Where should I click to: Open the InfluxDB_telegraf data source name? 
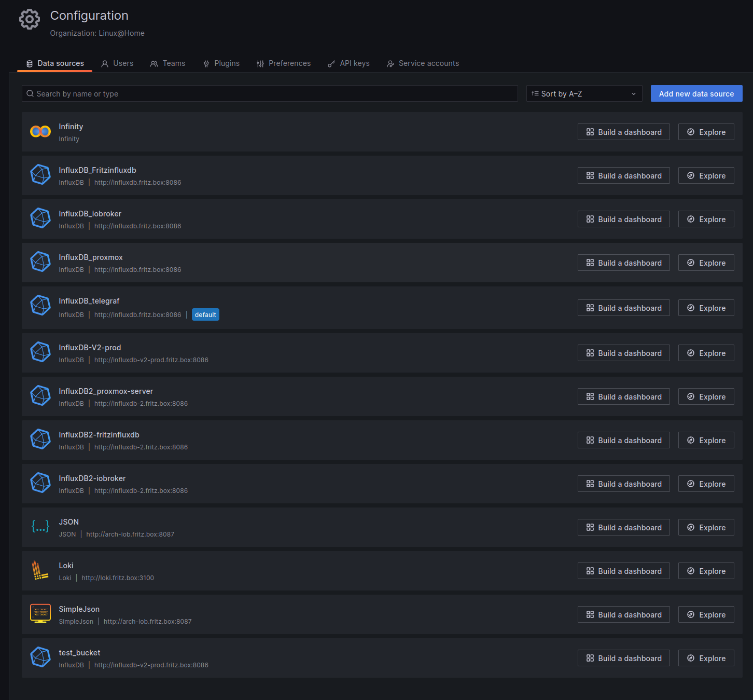89,301
